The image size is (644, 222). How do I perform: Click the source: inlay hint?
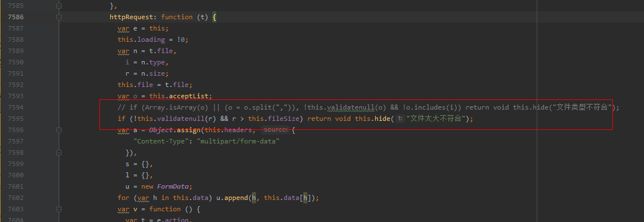coord(275,130)
